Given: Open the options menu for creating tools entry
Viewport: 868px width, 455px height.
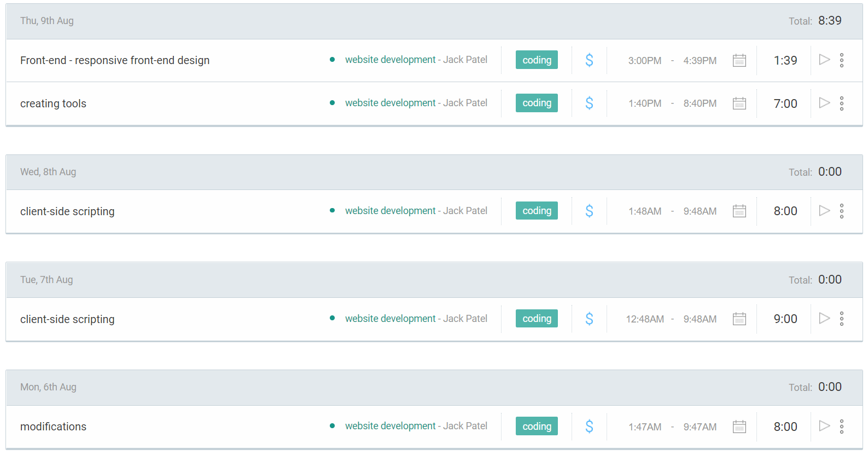Looking at the screenshot, I should [842, 103].
